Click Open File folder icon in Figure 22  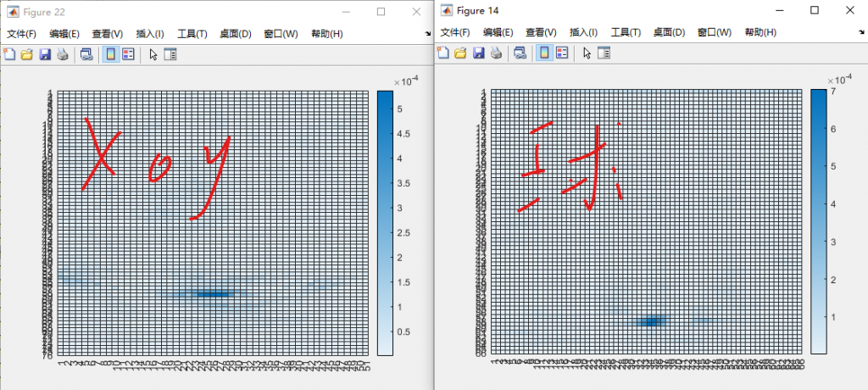pos(26,55)
